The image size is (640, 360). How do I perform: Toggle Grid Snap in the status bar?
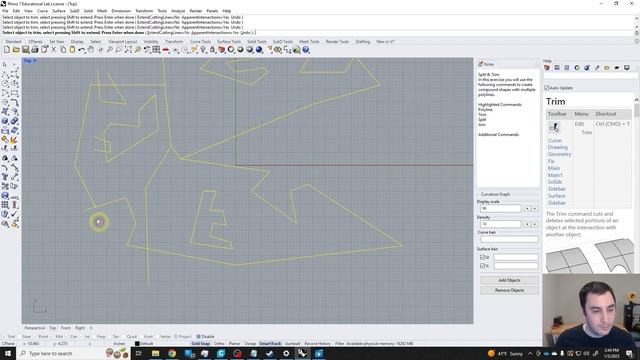(200, 344)
